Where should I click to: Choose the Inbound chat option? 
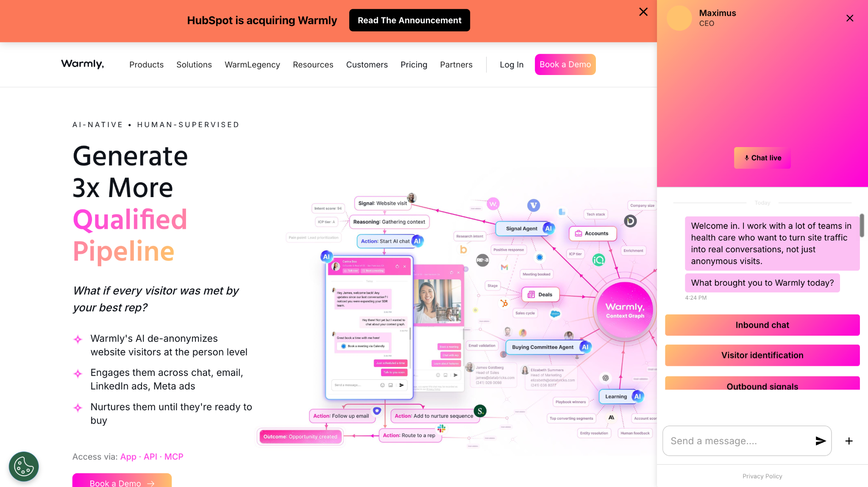point(762,325)
